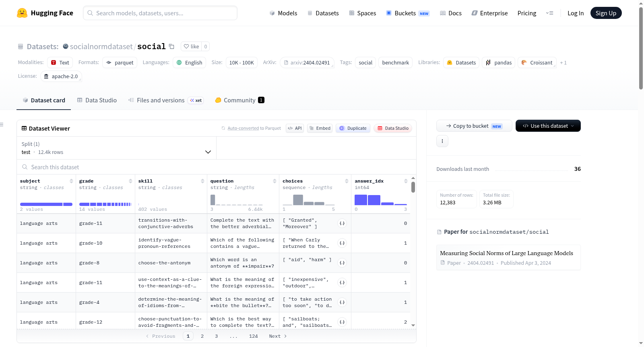Screen dimensions: 644x347
Task: Click Copy to bucket button
Action: [474, 126]
